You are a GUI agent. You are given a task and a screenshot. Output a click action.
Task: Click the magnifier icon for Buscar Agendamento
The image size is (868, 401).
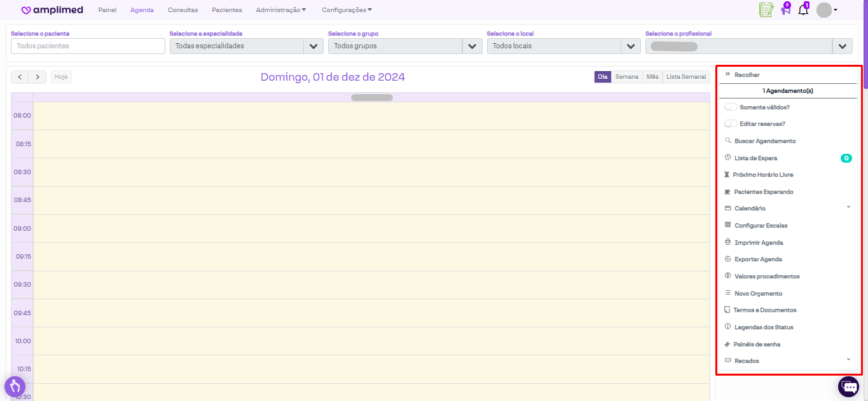click(728, 140)
